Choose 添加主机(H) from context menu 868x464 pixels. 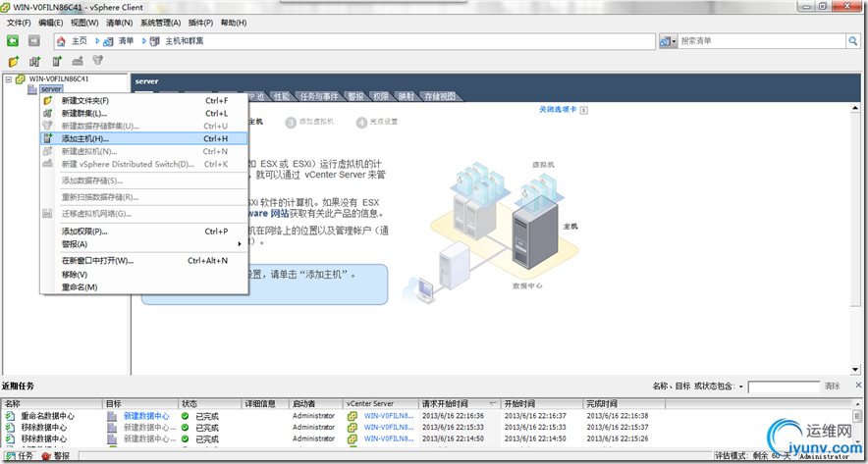tap(144, 139)
